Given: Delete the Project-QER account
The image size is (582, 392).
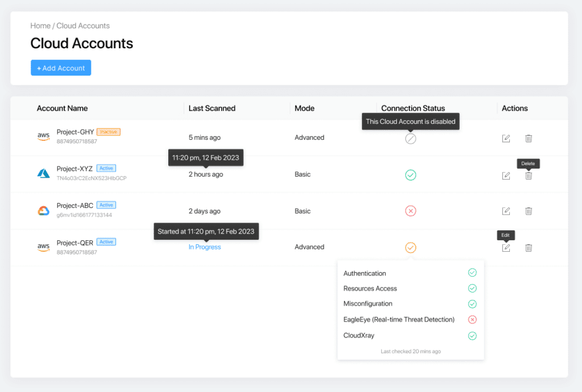Looking at the screenshot, I should tap(529, 248).
